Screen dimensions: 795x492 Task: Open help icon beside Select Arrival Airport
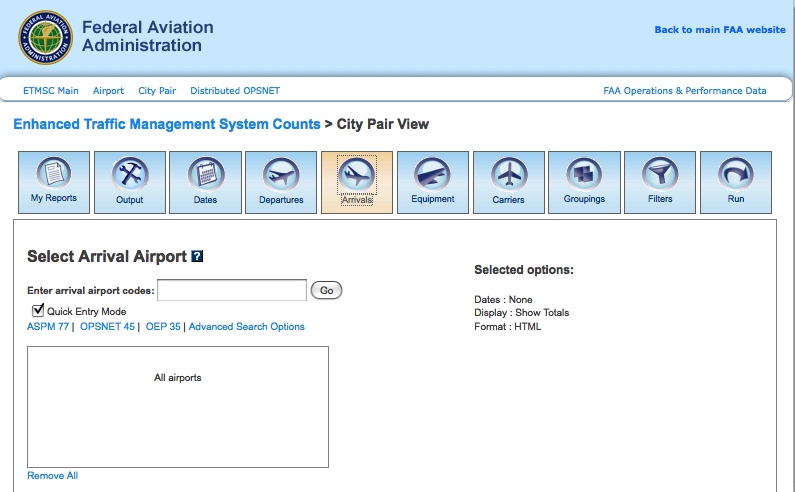pos(197,256)
